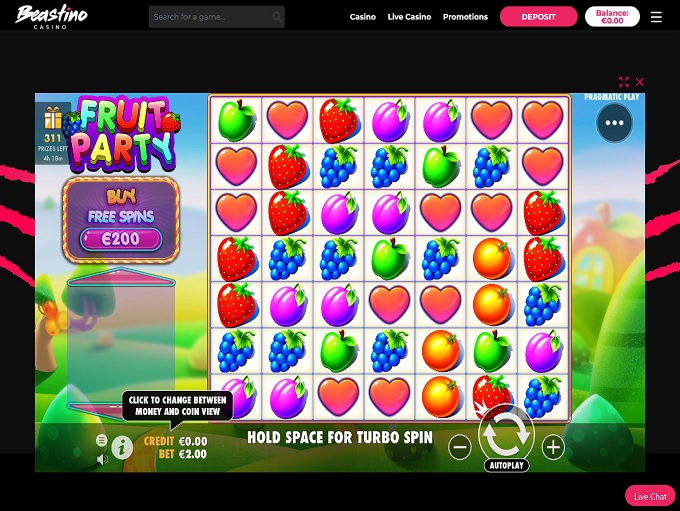Open the prize drop gift icon

(53, 118)
